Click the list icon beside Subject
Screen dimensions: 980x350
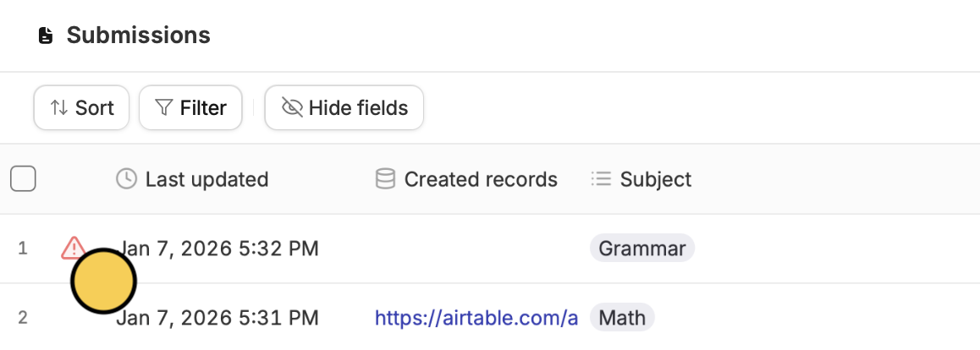[x=601, y=179]
